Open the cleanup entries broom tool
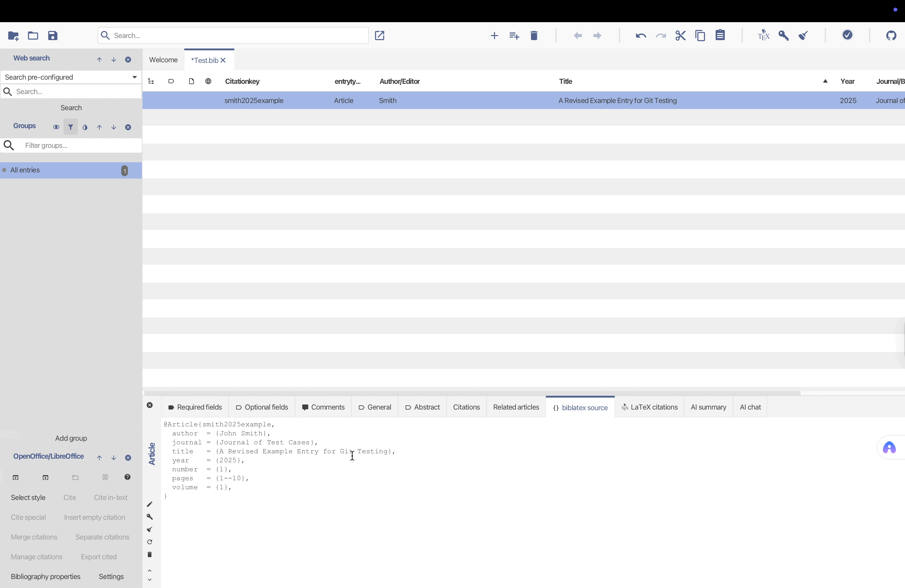Image resolution: width=905 pixels, height=588 pixels. (x=804, y=36)
